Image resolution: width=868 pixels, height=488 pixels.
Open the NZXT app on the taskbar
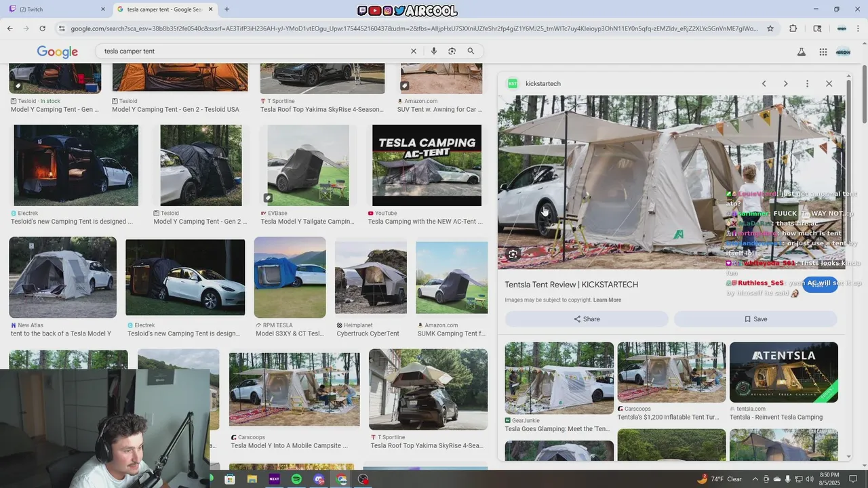274,479
